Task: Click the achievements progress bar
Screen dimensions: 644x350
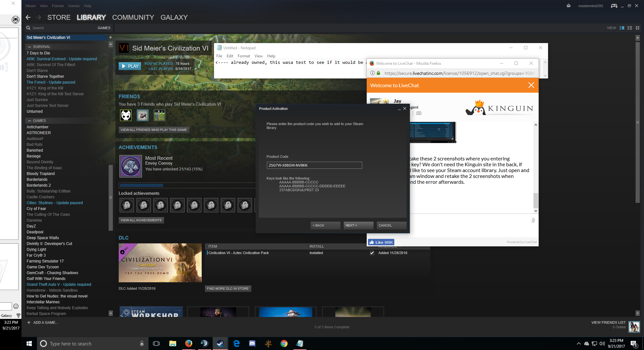Action: tap(187, 185)
